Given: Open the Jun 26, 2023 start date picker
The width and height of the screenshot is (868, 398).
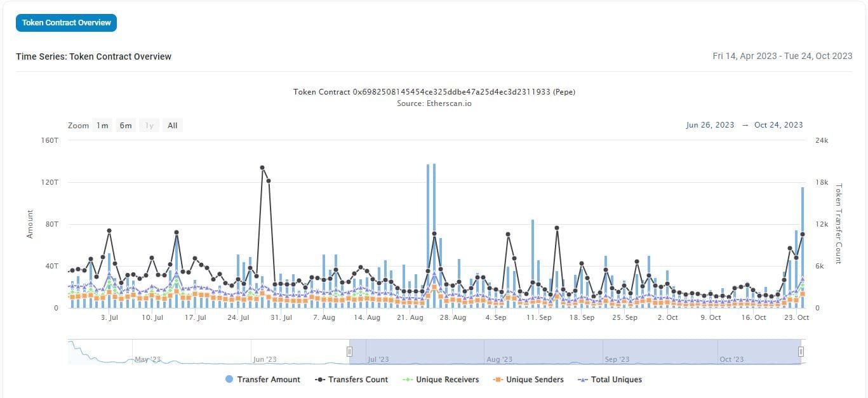Looking at the screenshot, I should (709, 125).
